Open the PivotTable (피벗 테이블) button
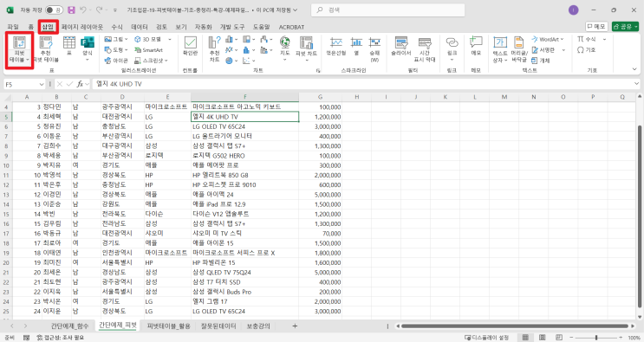Image resolution: width=644 pixels, height=342 pixels. tap(19, 49)
